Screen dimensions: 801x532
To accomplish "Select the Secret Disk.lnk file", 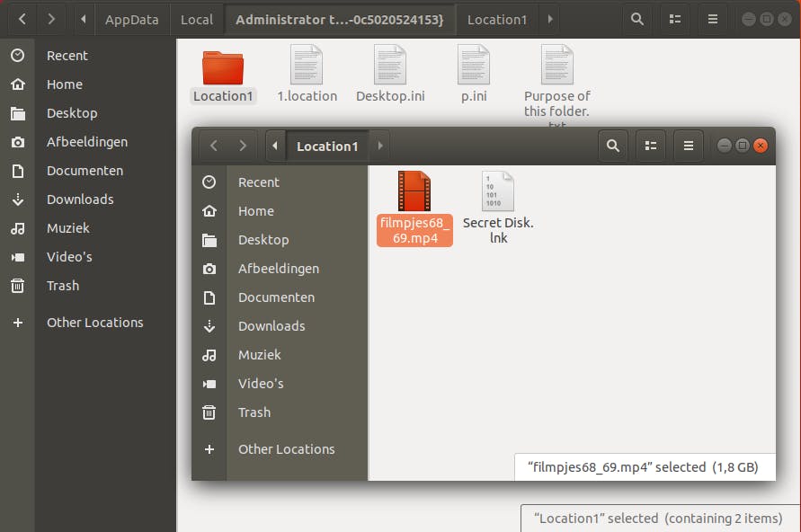I will pos(498,208).
